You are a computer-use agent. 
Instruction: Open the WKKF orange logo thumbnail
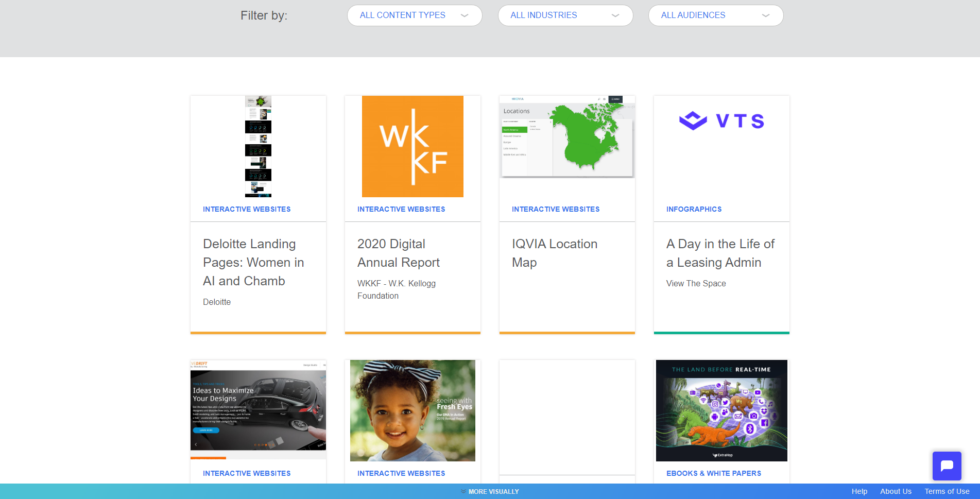412,146
